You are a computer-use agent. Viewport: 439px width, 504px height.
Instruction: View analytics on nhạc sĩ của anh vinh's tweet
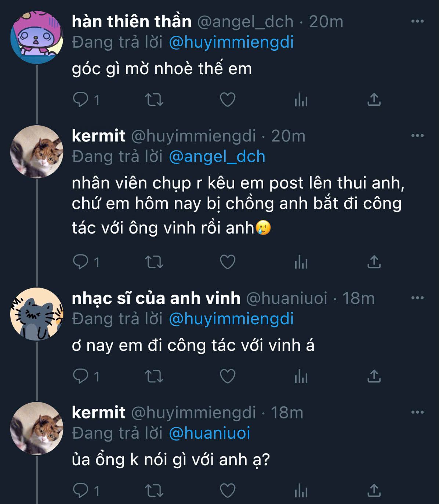pyautogui.click(x=301, y=377)
